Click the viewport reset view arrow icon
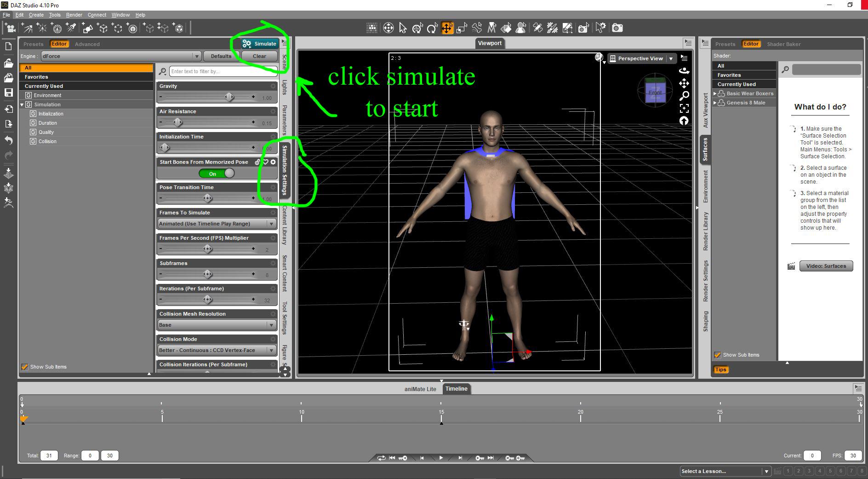The height and width of the screenshot is (479, 868). coord(684,121)
